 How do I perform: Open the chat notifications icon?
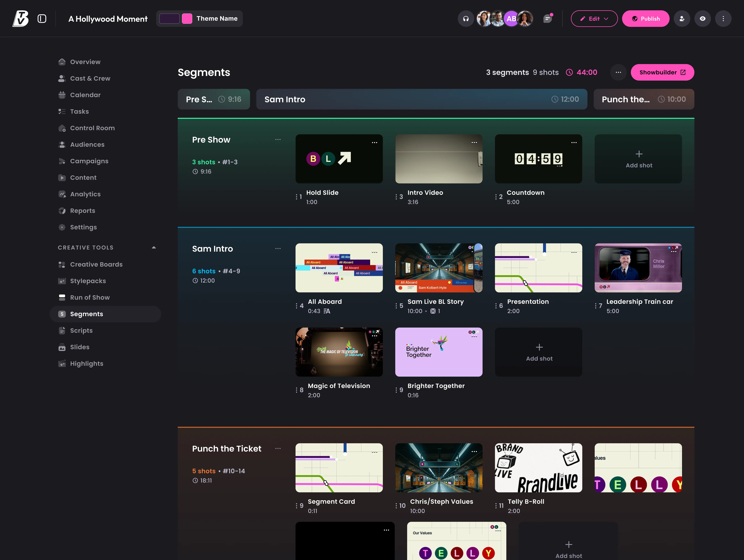click(x=548, y=18)
